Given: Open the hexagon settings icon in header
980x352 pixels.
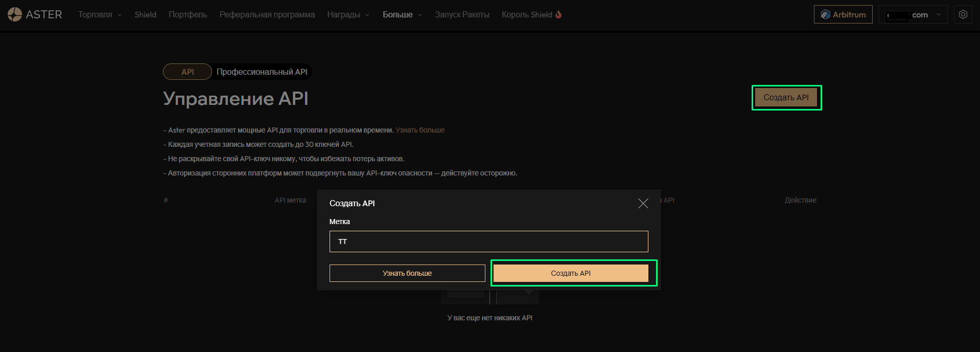Looking at the screenshot, I should [x=963, y=14].
